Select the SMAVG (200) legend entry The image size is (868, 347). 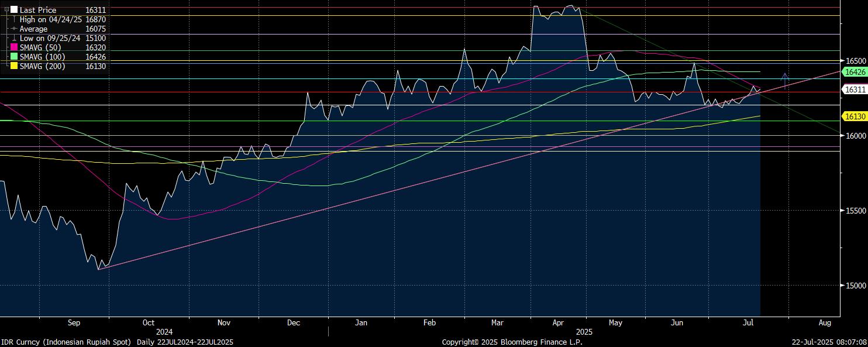click(42, 66)
